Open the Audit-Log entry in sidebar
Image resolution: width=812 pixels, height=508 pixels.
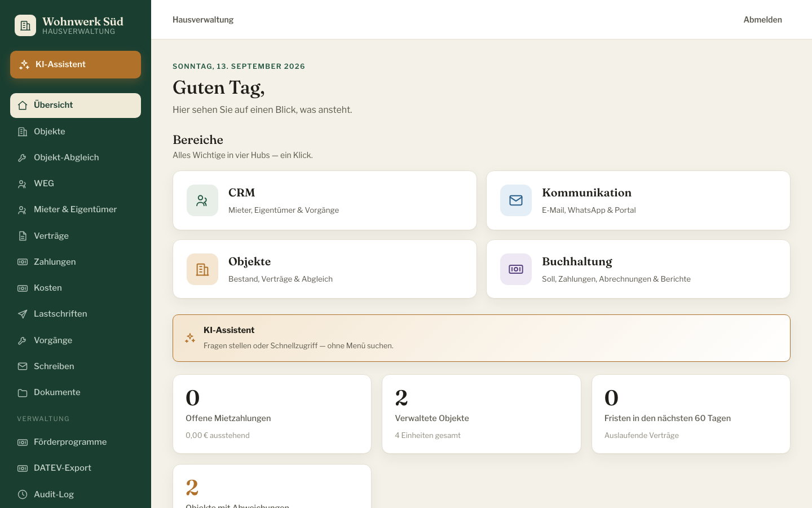[x=76, y=494]
